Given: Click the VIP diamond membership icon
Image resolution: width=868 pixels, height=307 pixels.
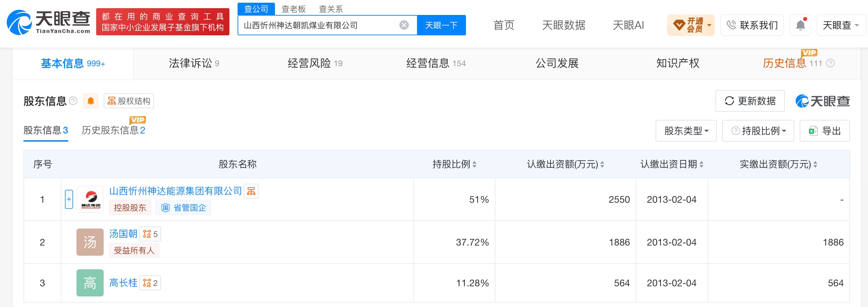Looking at the screenshot, I should [679, 25].
